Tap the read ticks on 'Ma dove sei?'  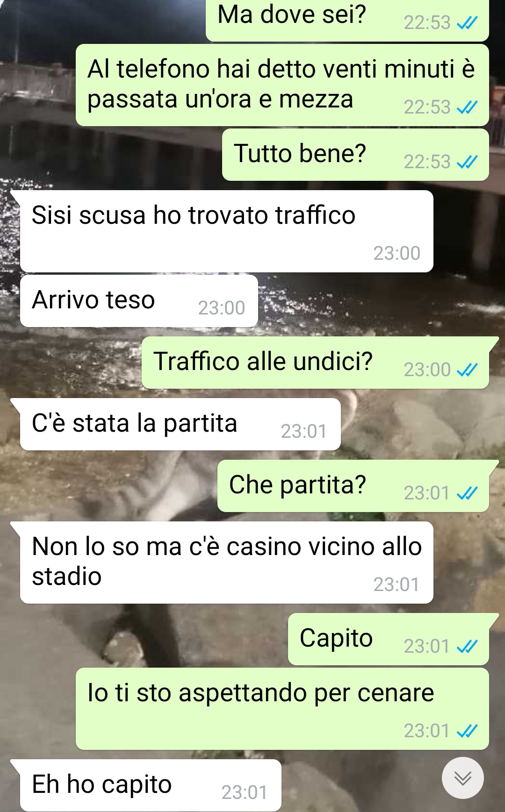pyautogui.click(x=467, y=22)
